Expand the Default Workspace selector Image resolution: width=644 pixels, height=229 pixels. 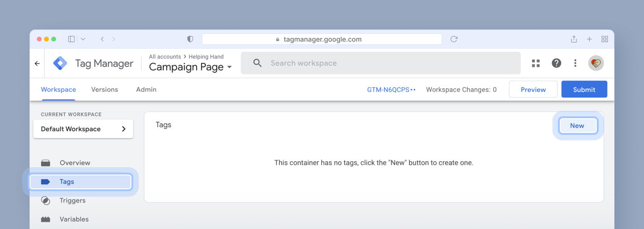coord(83,129)
